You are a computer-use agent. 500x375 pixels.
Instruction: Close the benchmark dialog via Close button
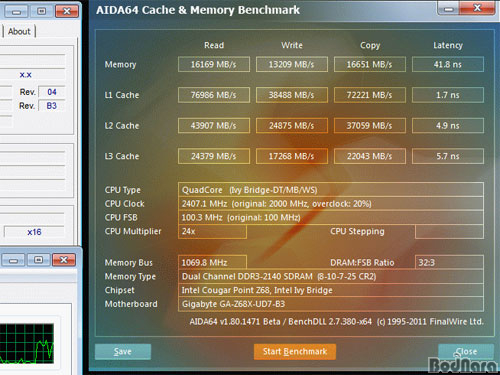pos(466,352)
